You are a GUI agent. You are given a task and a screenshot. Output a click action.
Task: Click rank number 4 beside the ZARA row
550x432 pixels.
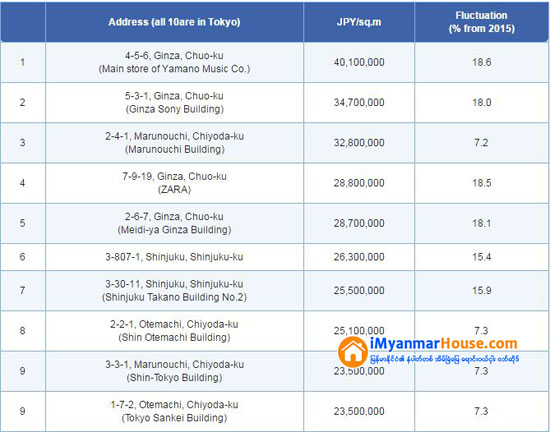pos(22,183)
